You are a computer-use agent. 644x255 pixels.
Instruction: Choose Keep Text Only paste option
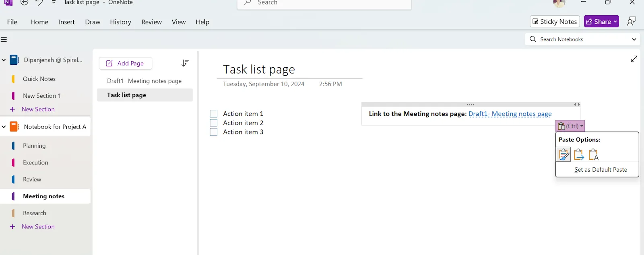594,154
